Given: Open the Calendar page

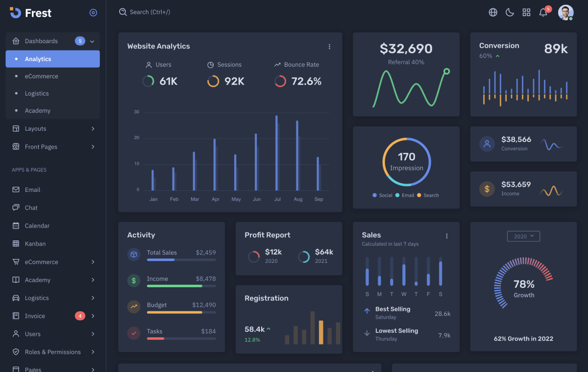Looking at the screenshot, I should pos(37,226).
